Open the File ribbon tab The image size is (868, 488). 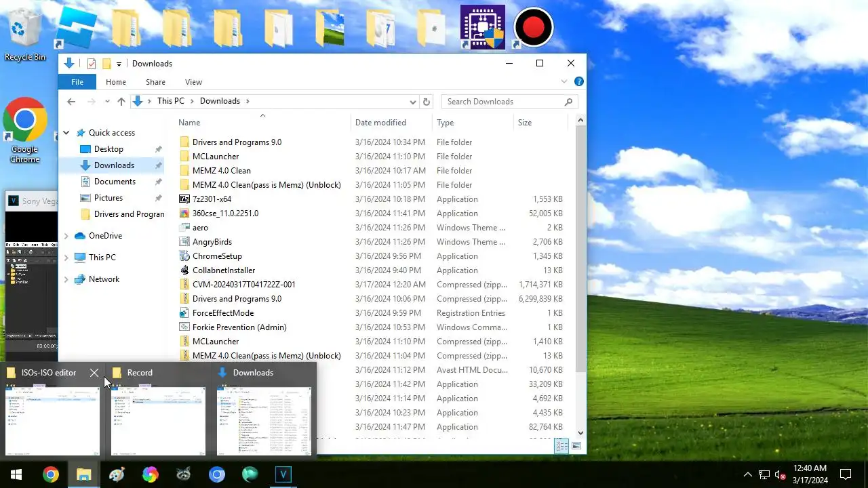point(77,82)
